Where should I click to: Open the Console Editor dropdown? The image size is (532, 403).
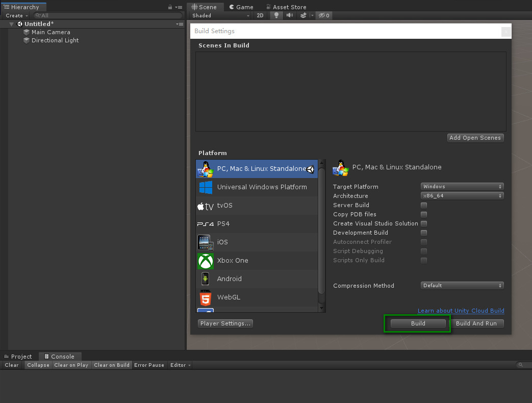coord(180,365)
